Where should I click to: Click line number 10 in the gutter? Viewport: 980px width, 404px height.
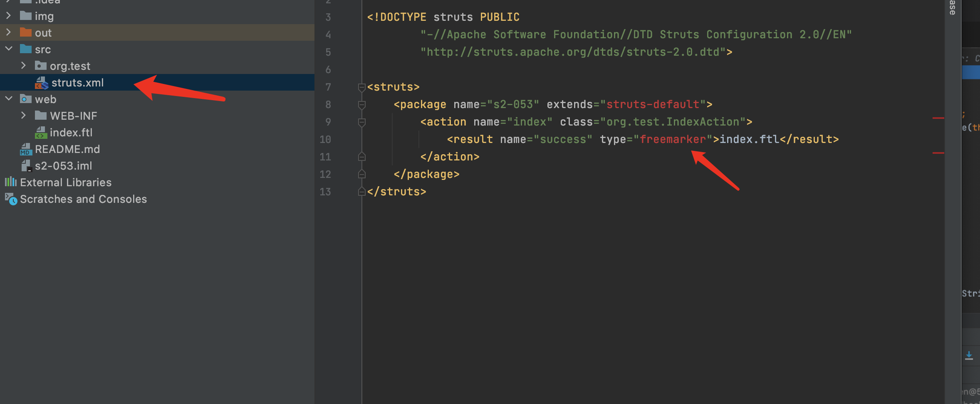click(x=325, y=140)
